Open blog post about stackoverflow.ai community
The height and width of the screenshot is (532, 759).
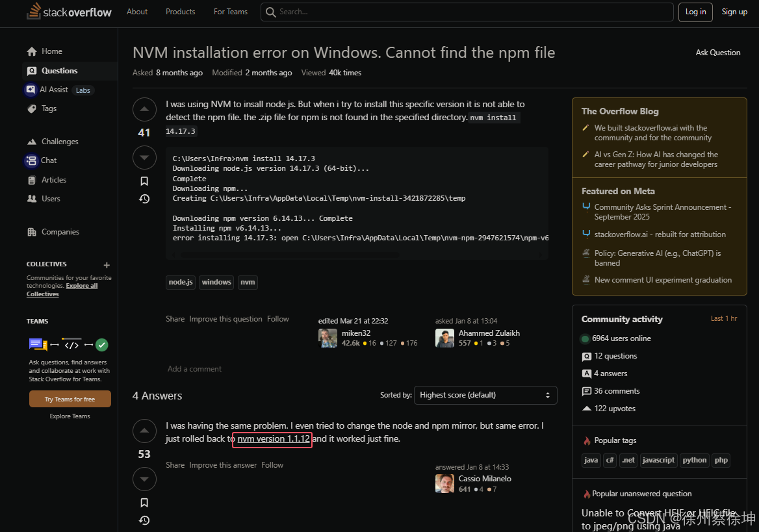click(x=653, y=133)
